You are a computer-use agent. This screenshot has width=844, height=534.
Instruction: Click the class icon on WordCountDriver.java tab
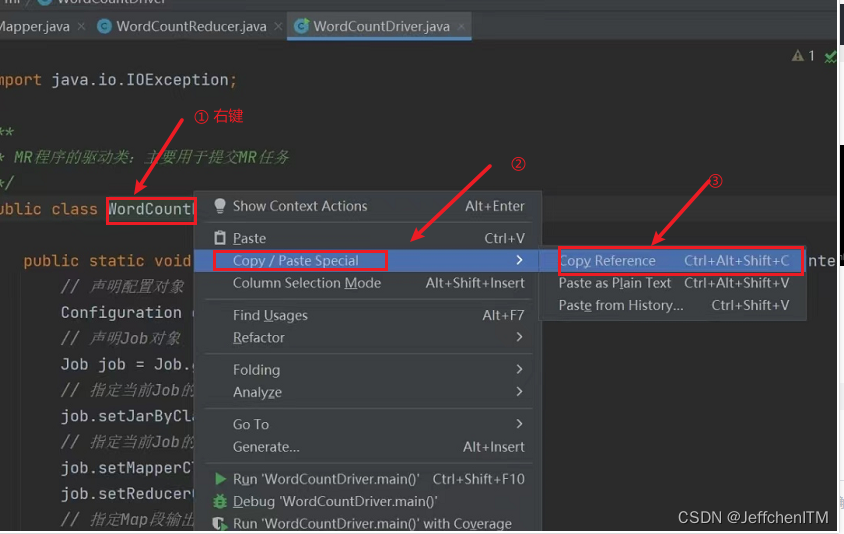301,26
